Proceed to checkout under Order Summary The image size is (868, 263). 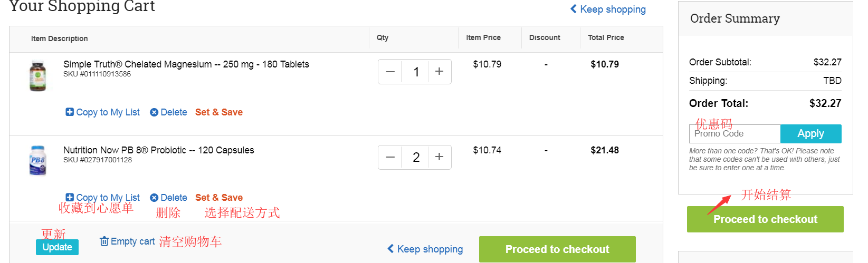click(765, 219)
